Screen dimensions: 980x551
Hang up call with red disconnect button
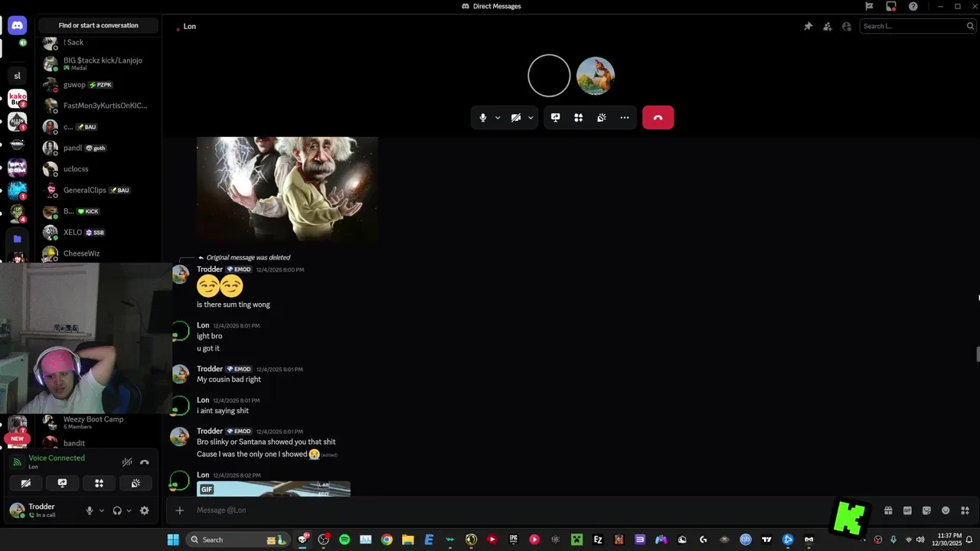click(x=658, y=118)
